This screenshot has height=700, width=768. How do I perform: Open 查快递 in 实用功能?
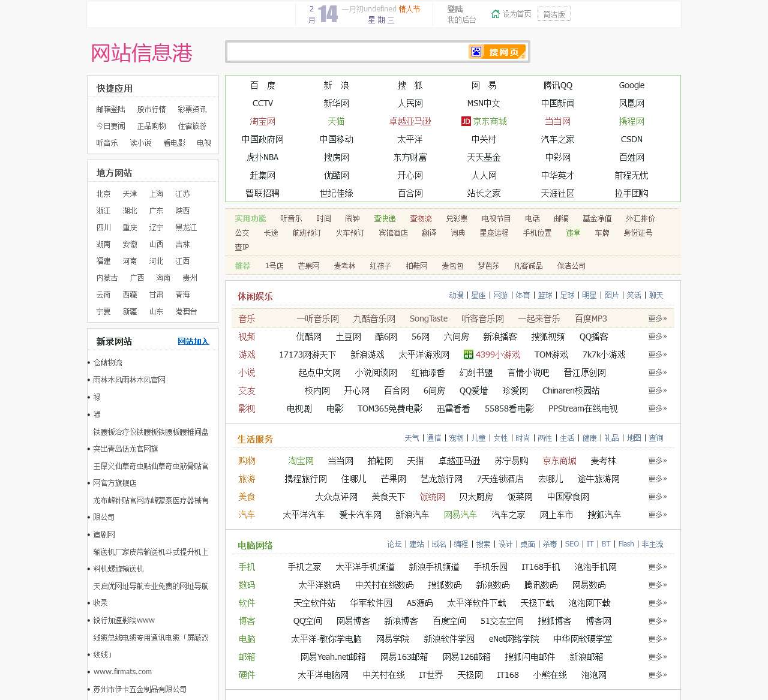click(x=385, y=218)
